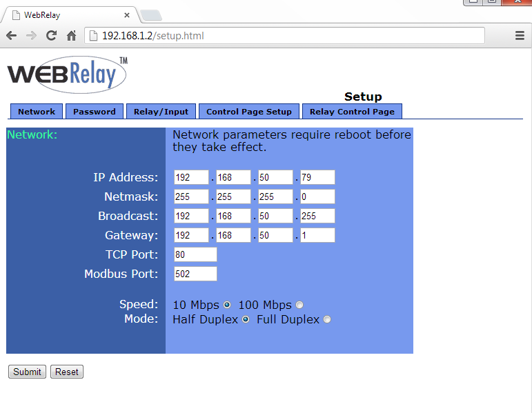
Task: Select 10 Mbps speed radio button
Action: (227, 305)
